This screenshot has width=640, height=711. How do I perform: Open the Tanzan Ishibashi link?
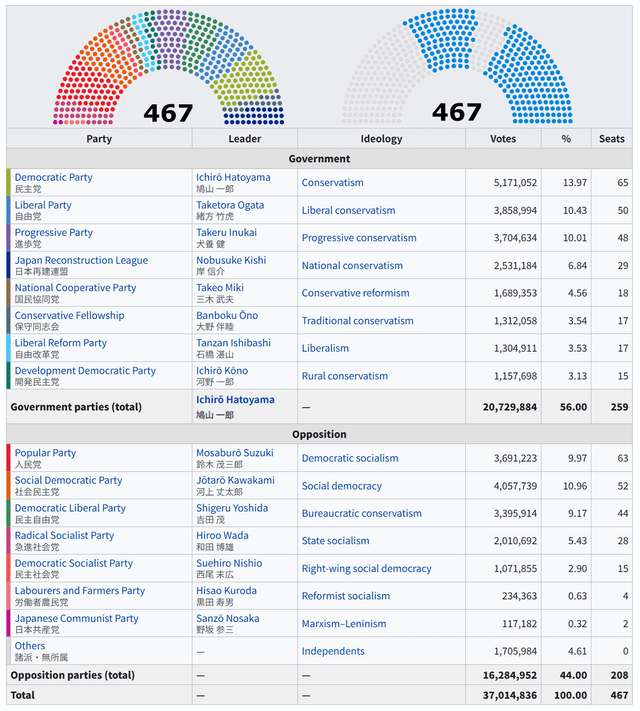tap(233, 343)
